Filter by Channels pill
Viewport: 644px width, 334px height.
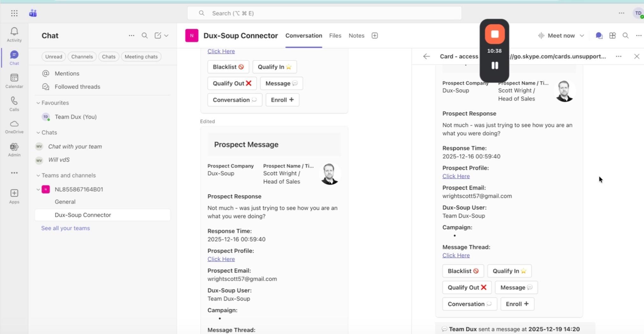click(82, 56)
